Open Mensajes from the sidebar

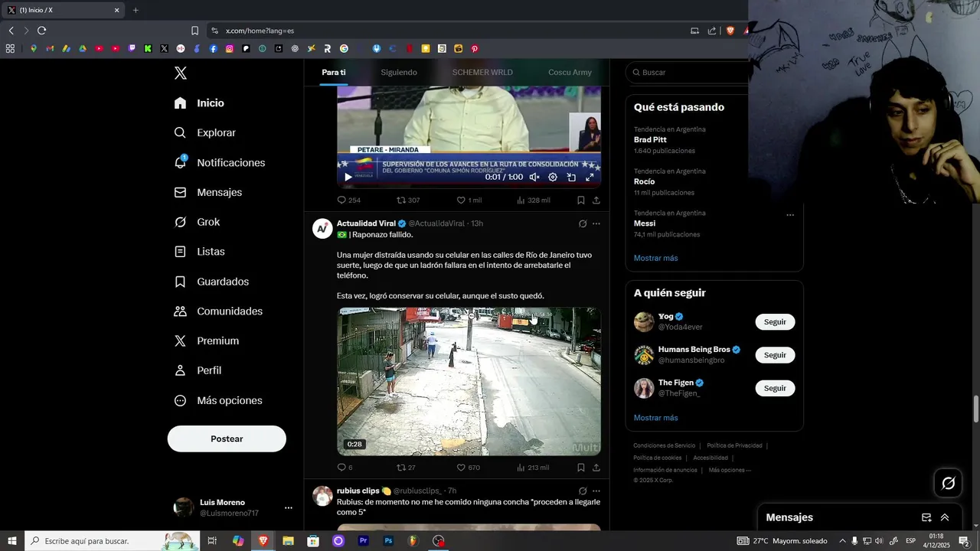tap(208, 193)
